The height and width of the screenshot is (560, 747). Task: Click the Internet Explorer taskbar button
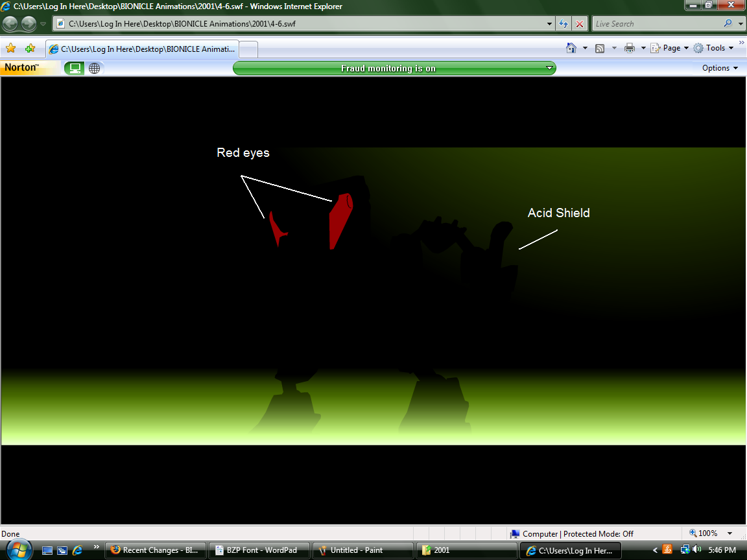coord(570,550)
